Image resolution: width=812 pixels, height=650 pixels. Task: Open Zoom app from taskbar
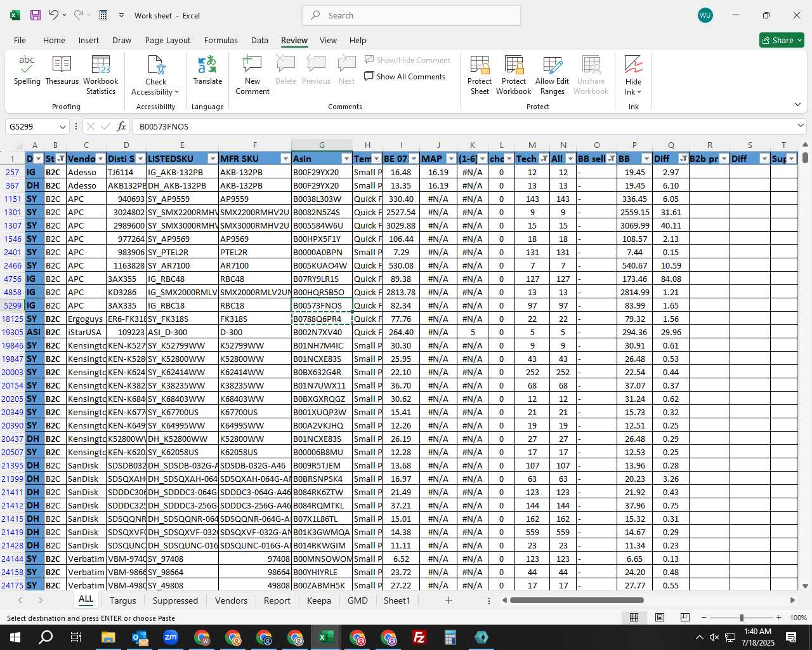170,637
